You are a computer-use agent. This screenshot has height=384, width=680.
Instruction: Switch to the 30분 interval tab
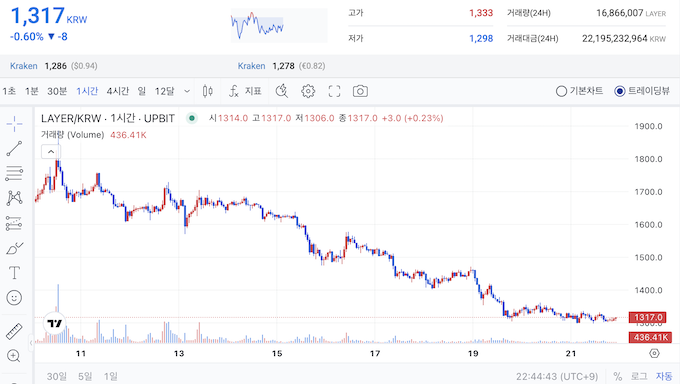[x=57, y=91]
